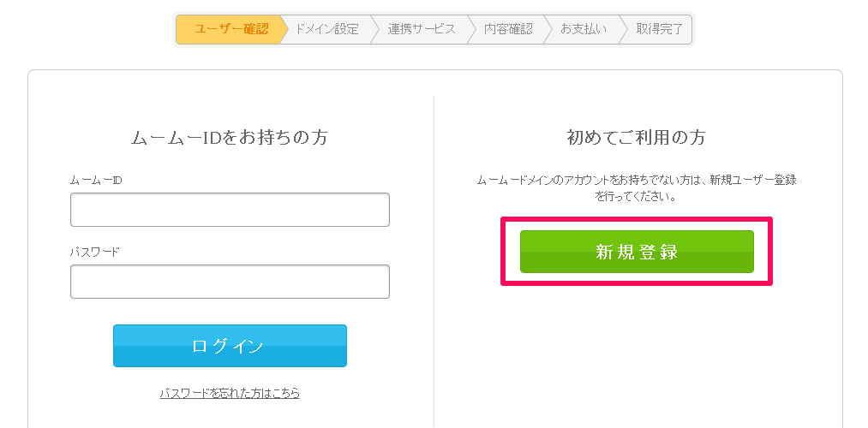Viewport: 868px width, 428px height.
Task: Click the ムームーIDをお持ちの方 heading
Action: point(230,138)
